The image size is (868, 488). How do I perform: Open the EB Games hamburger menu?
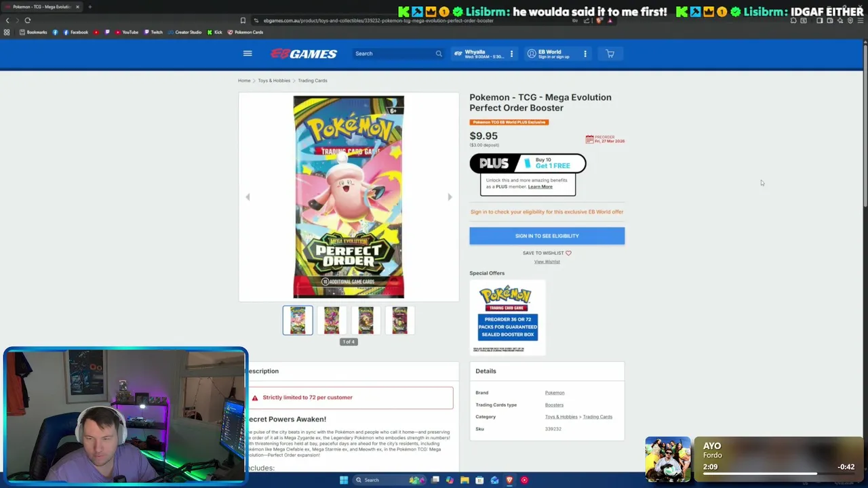click(x=248, y=54)
